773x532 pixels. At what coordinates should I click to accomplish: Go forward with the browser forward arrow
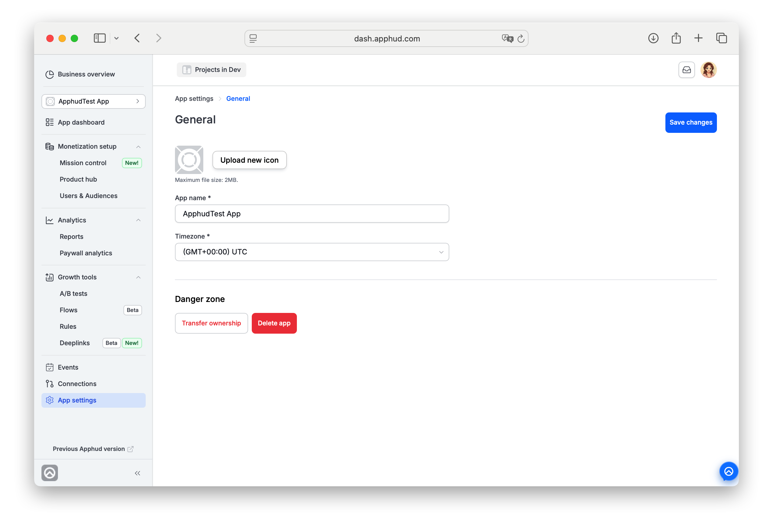[159, 38]
